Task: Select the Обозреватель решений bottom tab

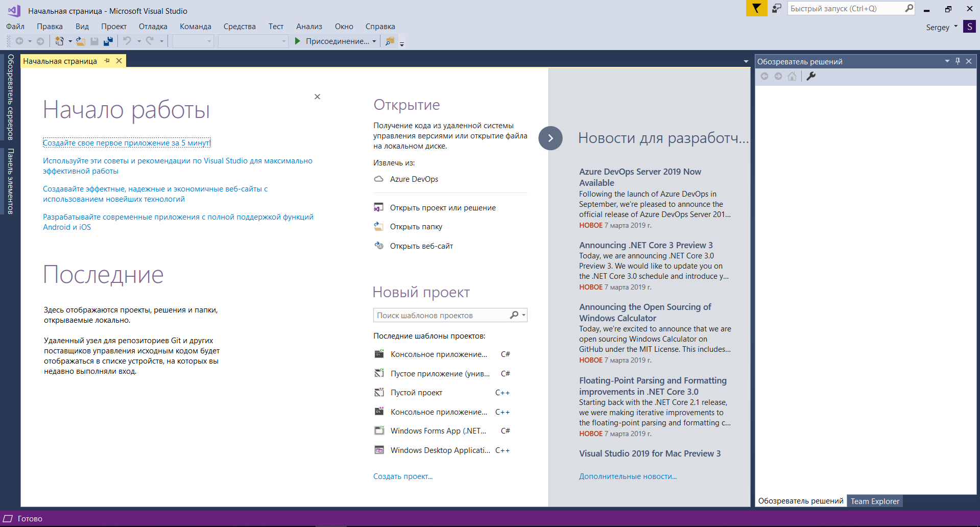Action: point(801,501)
